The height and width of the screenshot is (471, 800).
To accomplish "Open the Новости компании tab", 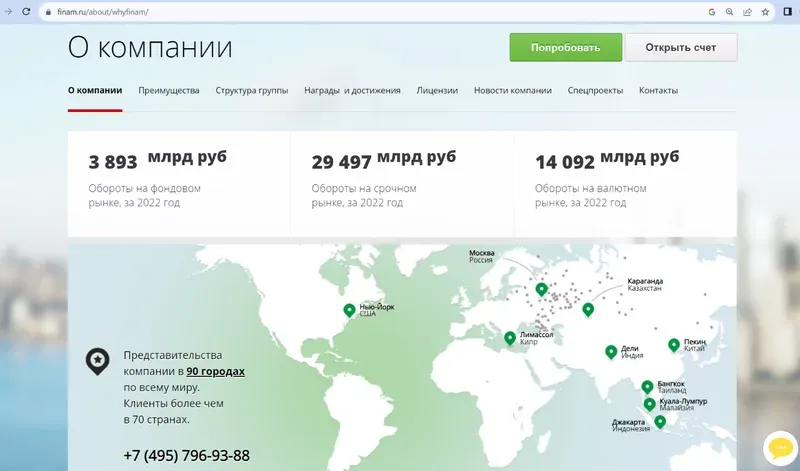I will click(x=513, y=90).
